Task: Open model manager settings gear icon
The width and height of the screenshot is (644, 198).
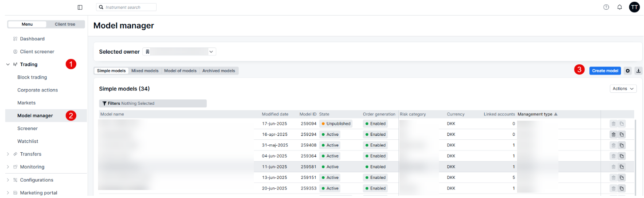Action: point(628,71)
